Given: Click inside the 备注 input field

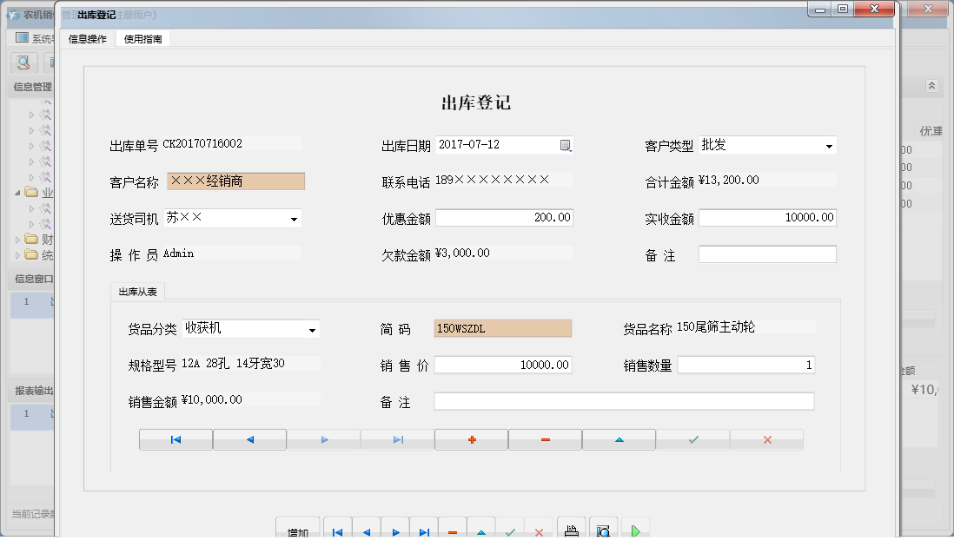Looking at the screenshot, I should click(767, 254).
